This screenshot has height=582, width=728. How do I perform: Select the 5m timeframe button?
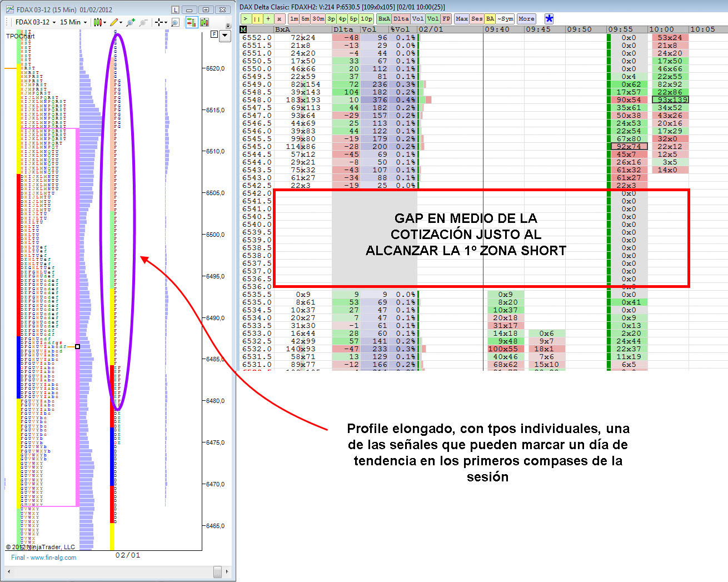point(305,19)
